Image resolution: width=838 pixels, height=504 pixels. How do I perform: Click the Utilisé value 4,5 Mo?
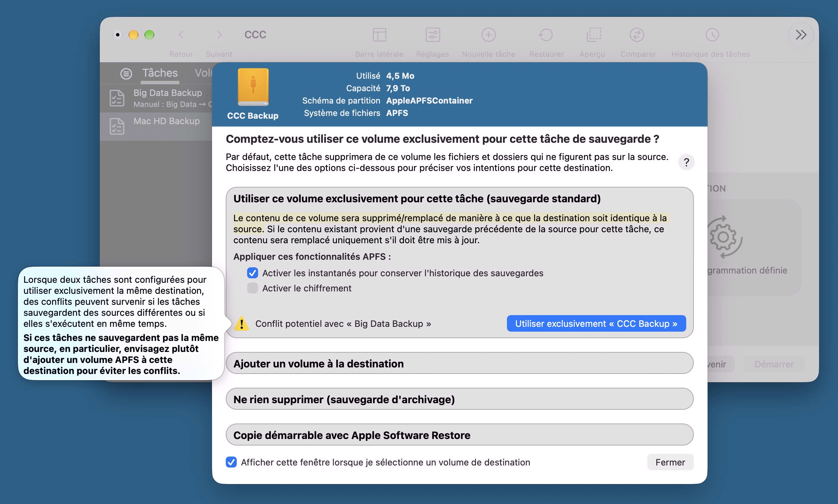pyautogui.click(x=400, y=76)
